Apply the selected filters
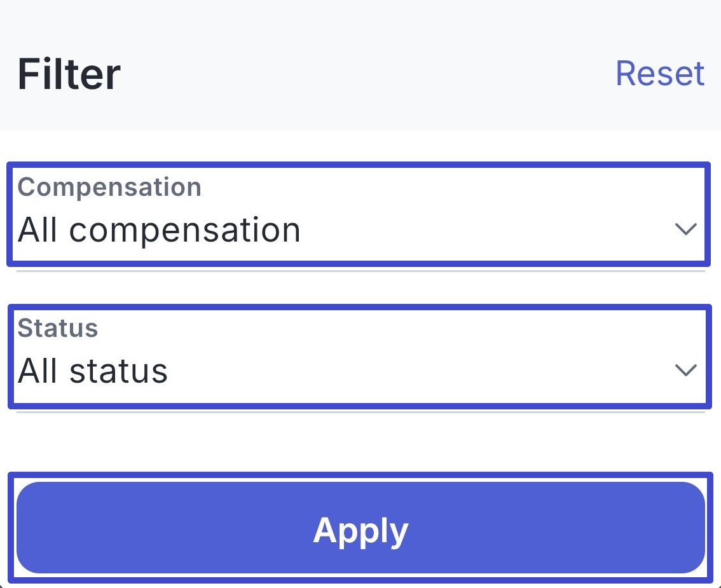This screenshot has height=588, width=721. 360,528
